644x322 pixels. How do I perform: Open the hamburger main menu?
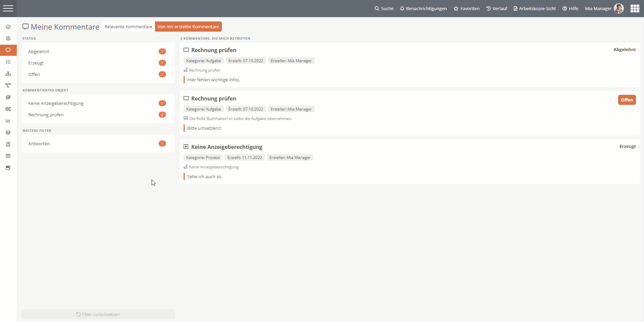click(x=8, y=8)
